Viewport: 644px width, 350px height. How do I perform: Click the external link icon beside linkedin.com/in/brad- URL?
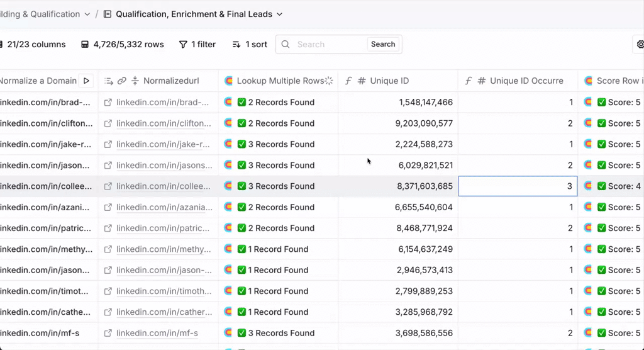coord(108,102)
